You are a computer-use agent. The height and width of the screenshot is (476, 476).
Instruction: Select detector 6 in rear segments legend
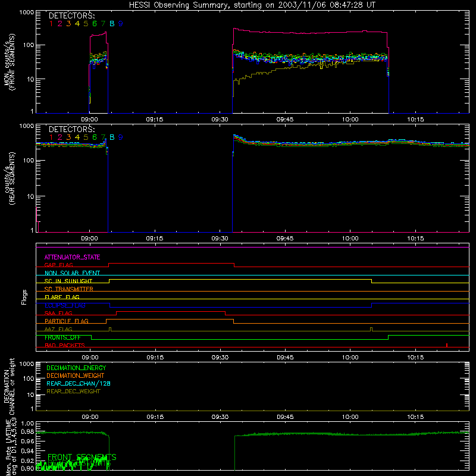95,137
